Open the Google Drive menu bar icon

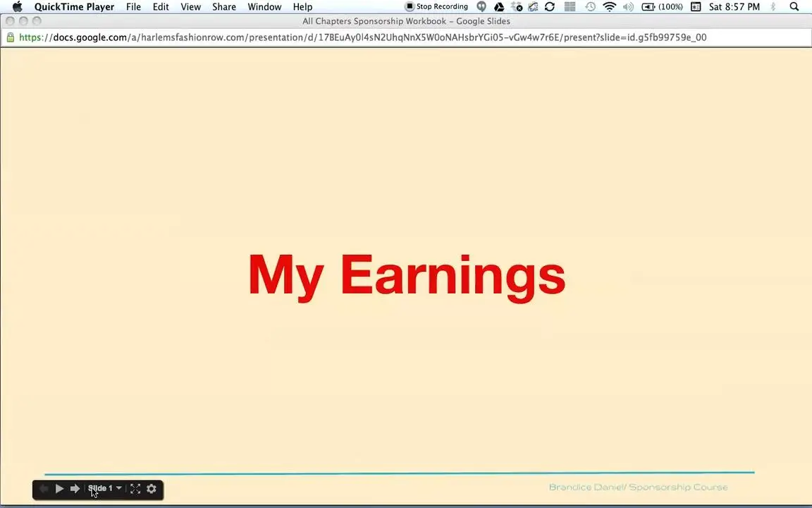click(499, 7)
